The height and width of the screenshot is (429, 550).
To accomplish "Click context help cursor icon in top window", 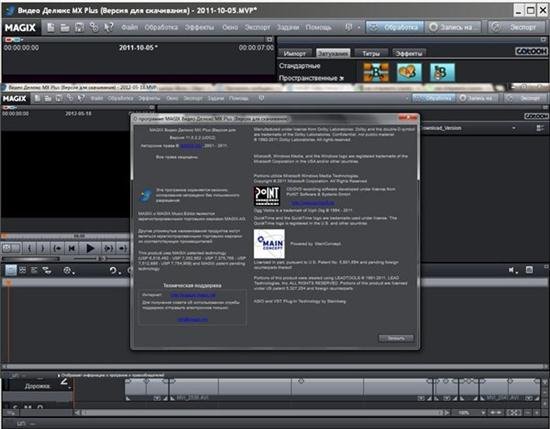I will [x=108, y=27].
